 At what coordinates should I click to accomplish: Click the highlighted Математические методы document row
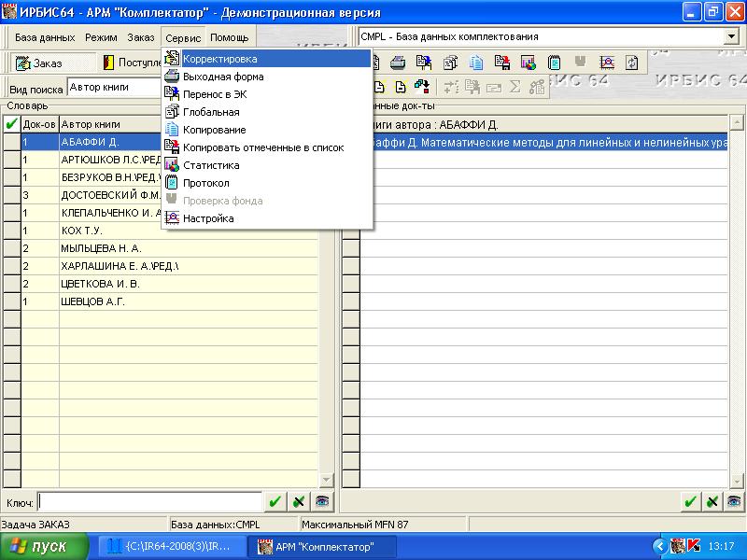(550, 143)
